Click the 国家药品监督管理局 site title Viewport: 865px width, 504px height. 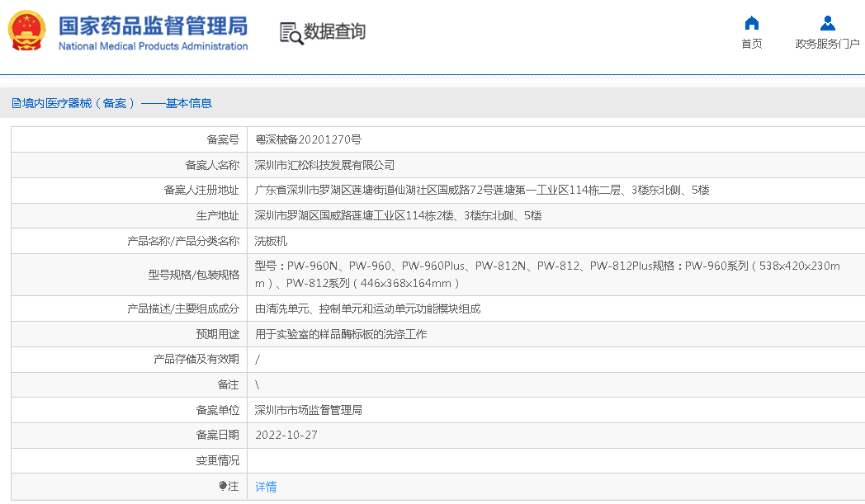click(x=153, y=25)
